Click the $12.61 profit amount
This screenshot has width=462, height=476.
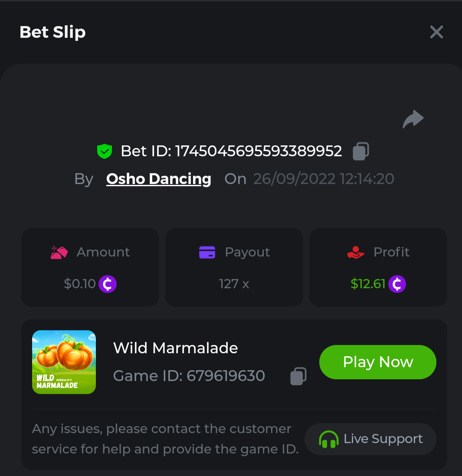coord(368,284)
